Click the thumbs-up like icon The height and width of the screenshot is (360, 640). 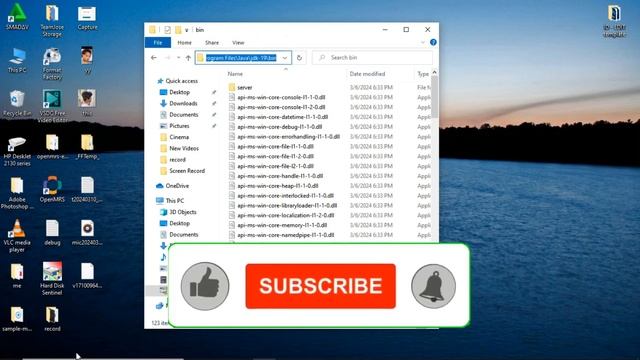205,286
